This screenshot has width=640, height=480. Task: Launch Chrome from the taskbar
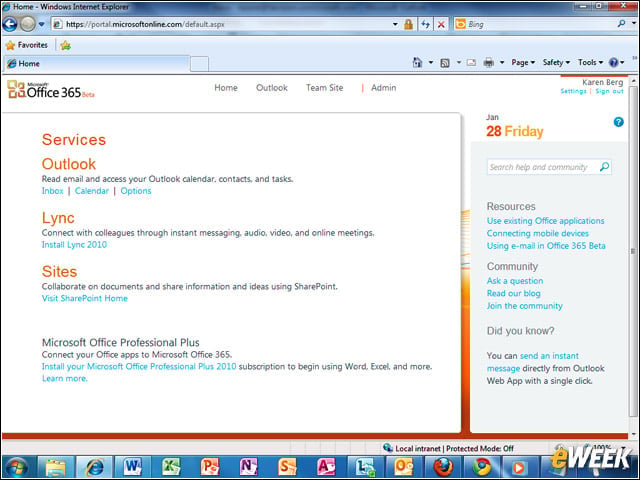point(482,468)
